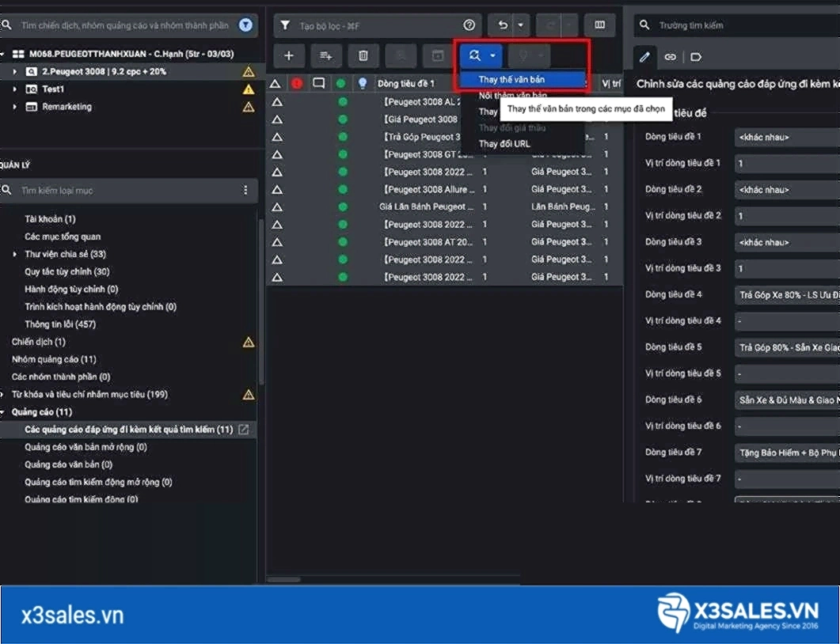
Task: Select 'Nhóm quảng cáo (11)'
Action: (54, 360)
